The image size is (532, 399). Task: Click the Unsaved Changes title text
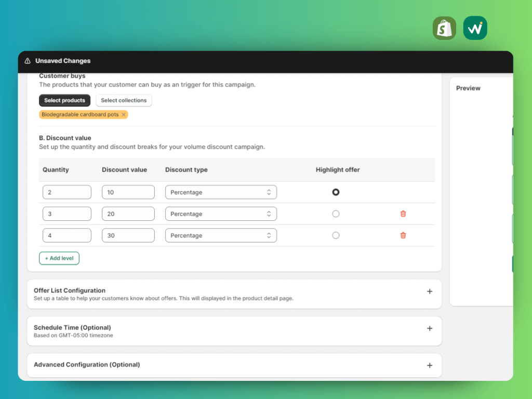click(x=63, y=61)
